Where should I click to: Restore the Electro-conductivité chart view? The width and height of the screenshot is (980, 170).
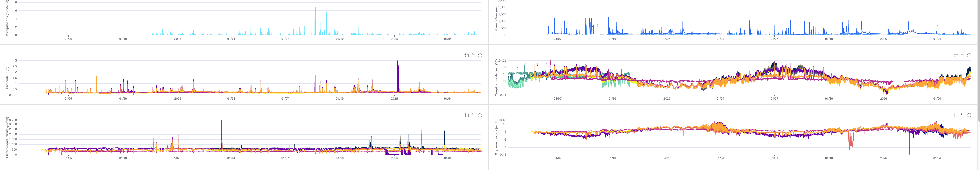coord(480,115)
